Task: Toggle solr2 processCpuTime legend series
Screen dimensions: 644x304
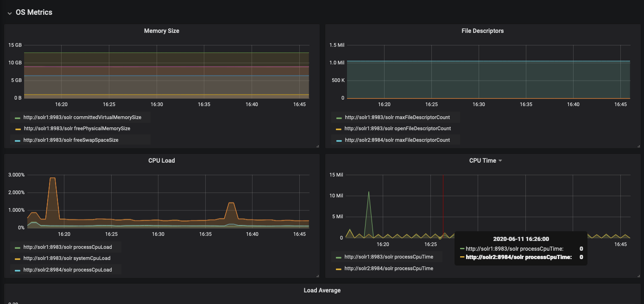Action: pos(389,269)
